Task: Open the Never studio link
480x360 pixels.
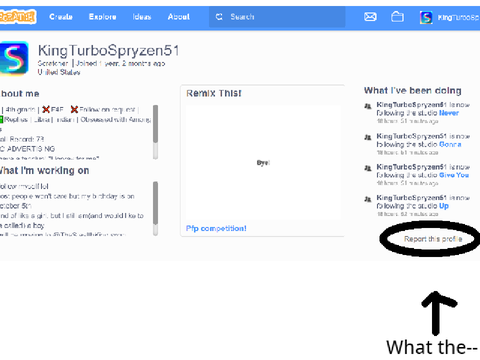Action: pos(449,113)
